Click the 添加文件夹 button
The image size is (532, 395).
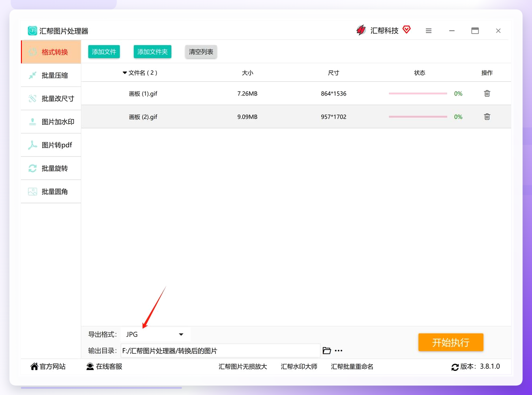click(152, 52)
